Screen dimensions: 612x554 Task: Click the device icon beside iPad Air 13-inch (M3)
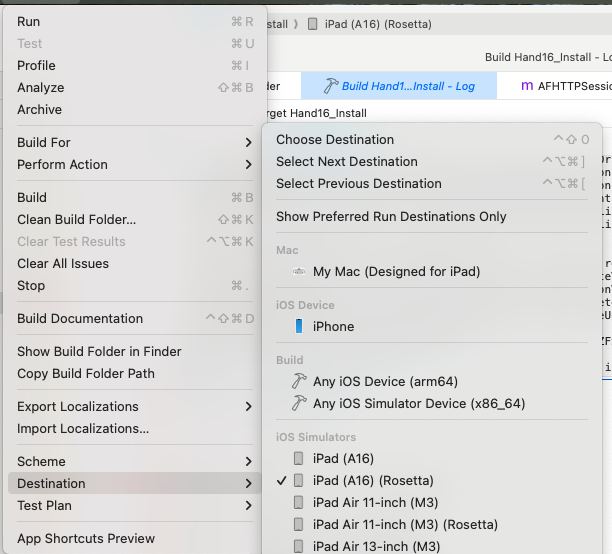tap(299, 546)
